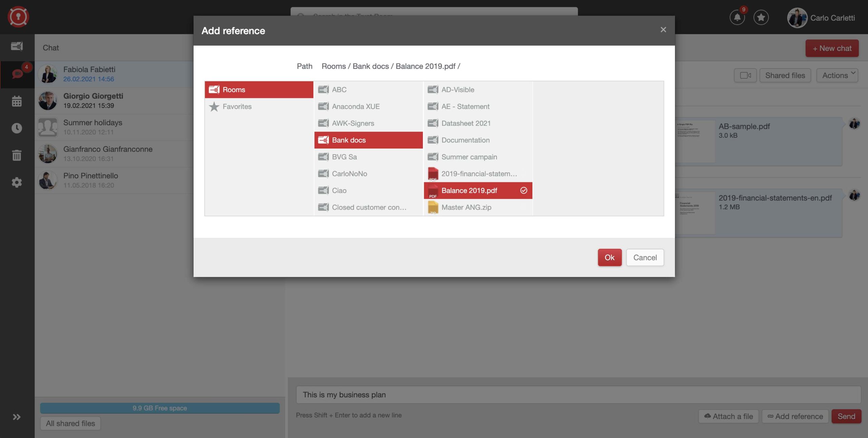Start a video call via the camera icon

point(746,75)
